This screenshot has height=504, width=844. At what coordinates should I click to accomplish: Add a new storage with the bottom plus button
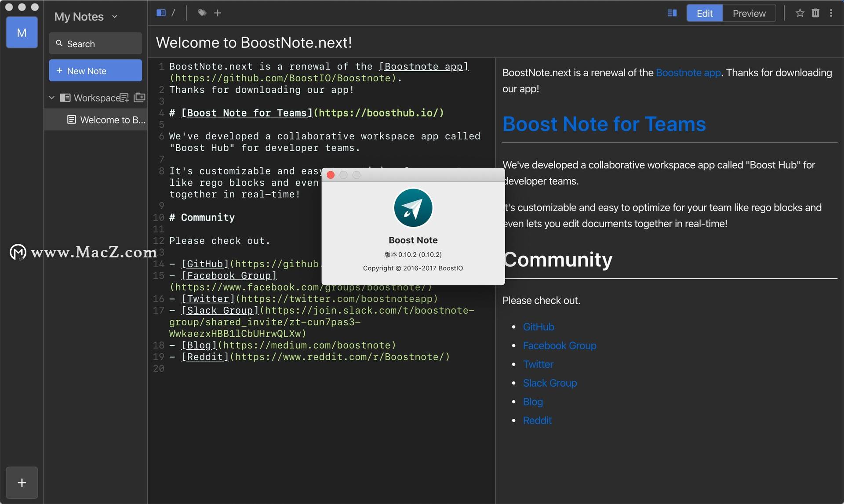(22, 482)
